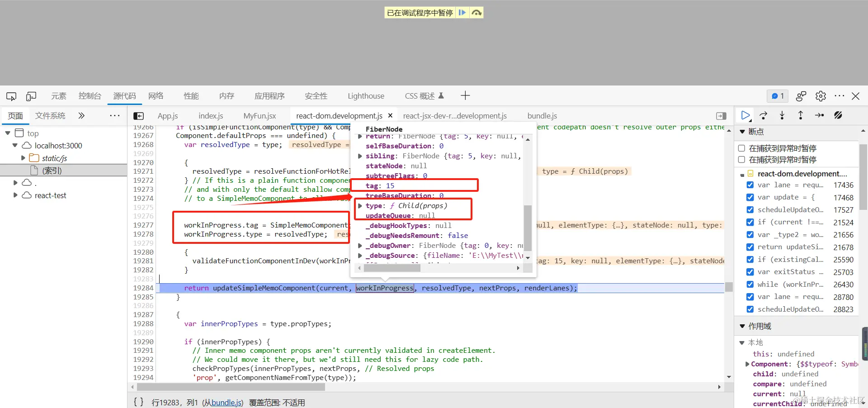
Task: Deactivate all breakpoints icon
Action: 838,115
